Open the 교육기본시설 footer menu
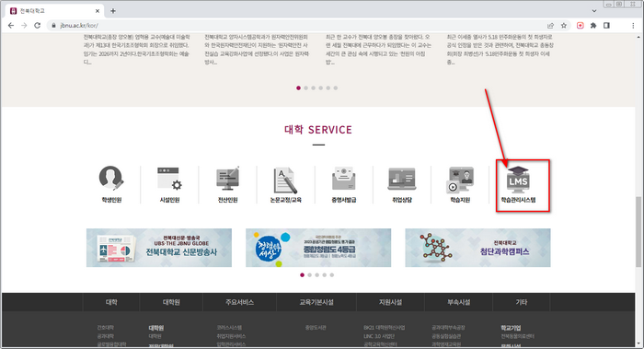Viewport: 644px width, 349px height. point(316,302)
